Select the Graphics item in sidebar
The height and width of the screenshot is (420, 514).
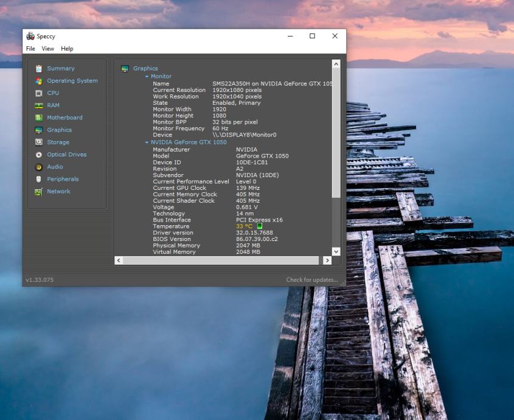click(x=59, y=130)
